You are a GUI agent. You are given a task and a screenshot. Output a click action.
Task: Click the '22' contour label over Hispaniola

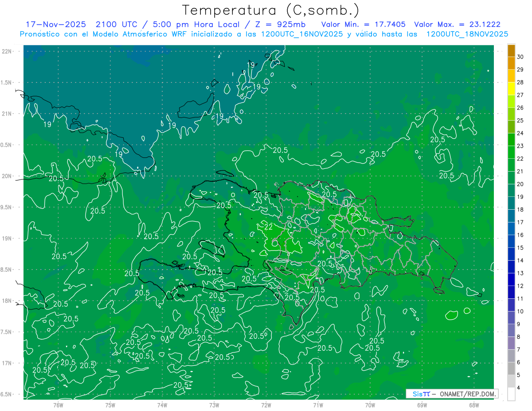click(x=268, y=227)
